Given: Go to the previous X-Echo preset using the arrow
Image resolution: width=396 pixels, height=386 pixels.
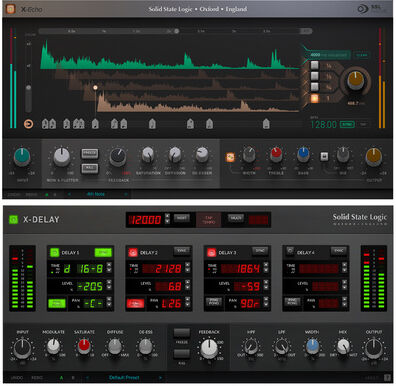Looking at the screenshot, I should tap(69, 194).
